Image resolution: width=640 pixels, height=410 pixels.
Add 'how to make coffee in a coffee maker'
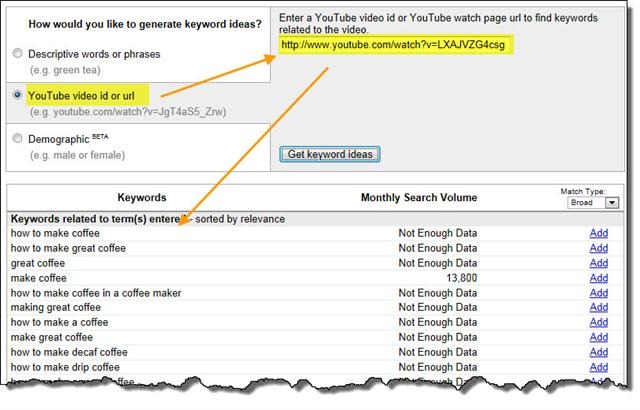pos(598,293)
